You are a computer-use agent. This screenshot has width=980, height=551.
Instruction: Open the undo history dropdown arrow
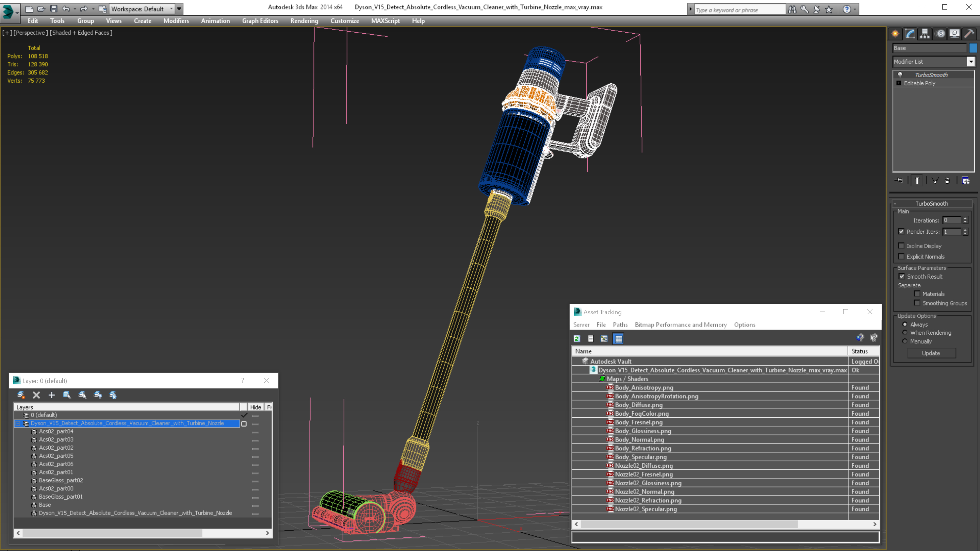click(75, 9)
